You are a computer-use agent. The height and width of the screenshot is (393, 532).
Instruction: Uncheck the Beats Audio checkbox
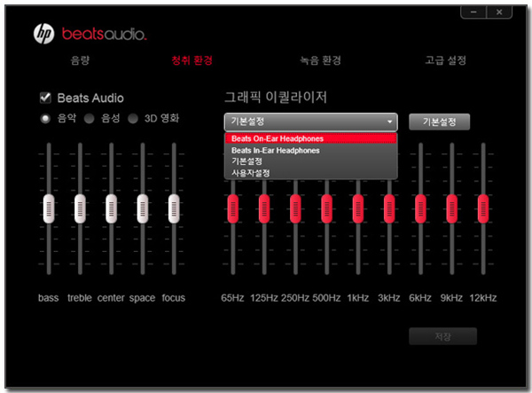tap(45, 98)
